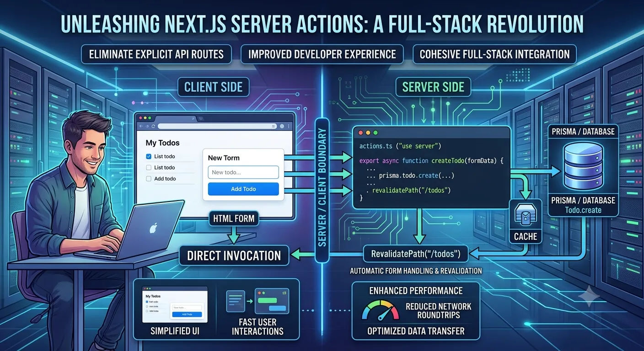
Task: Click the OPTIMIZED DATA TRANSFER text
Action: [416, 331]
